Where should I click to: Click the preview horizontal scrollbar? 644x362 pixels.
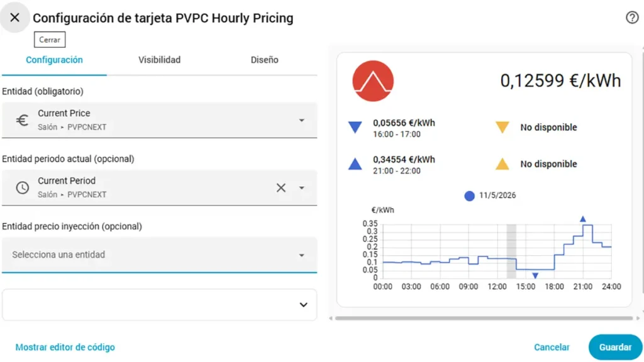484,318
